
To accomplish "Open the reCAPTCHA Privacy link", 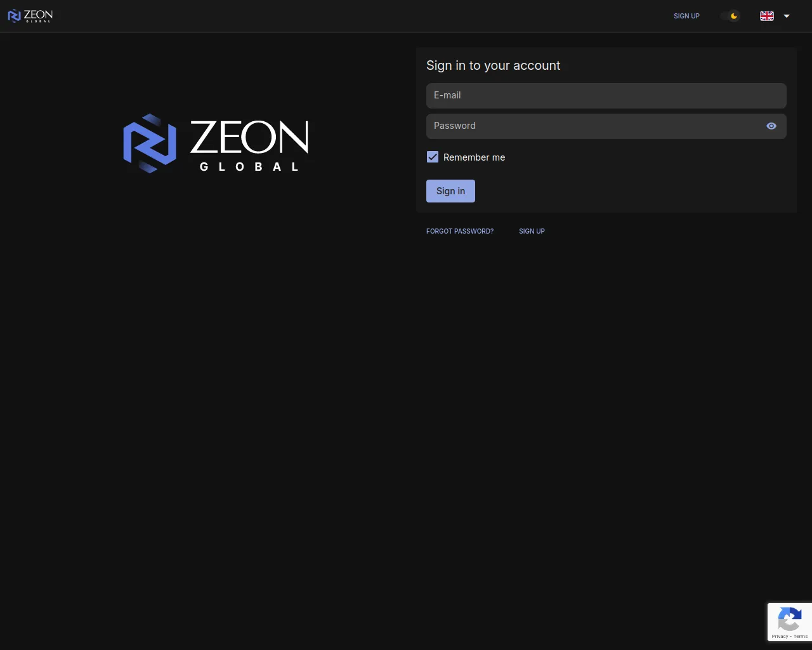I will [x=780, y=636].
